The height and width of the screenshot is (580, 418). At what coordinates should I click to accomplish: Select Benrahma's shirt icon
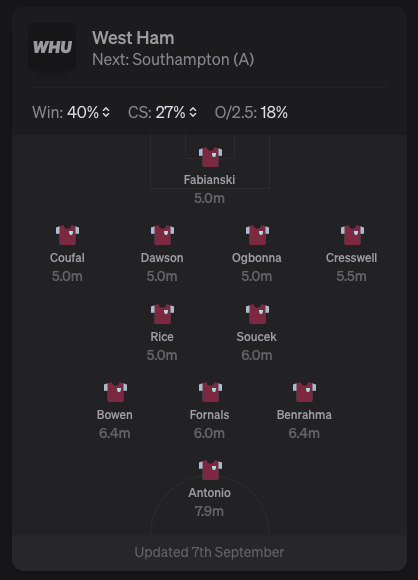pyautogui.click(x=304, y=392)
